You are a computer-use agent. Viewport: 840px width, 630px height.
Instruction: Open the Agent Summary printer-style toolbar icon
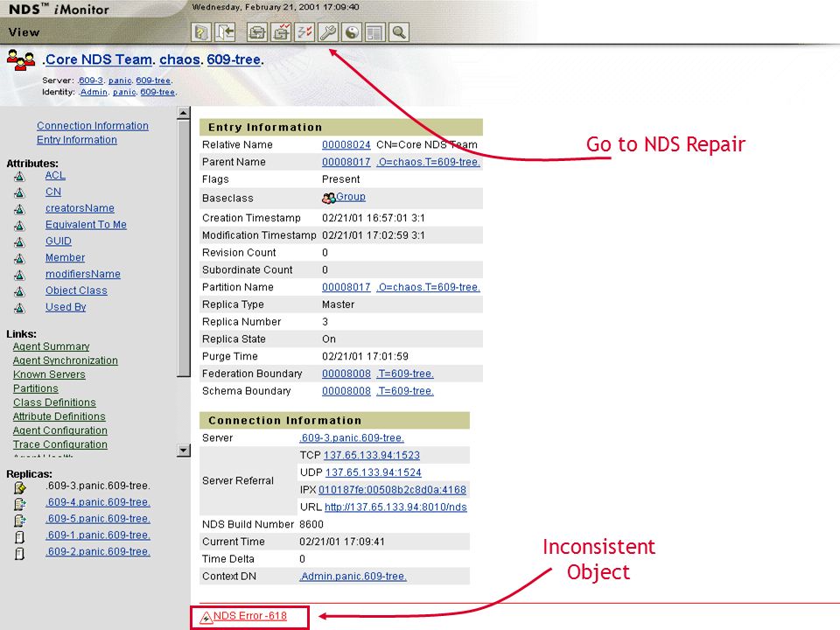coord(257,32)
